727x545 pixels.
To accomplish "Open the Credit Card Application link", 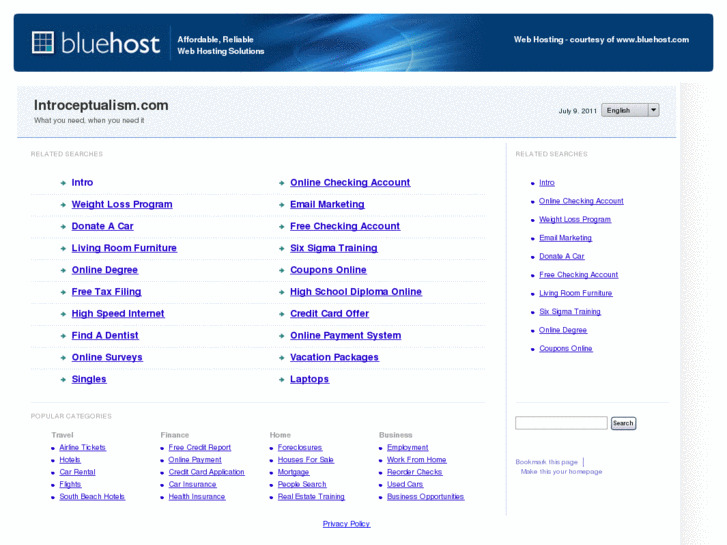I will pos(206,472).
